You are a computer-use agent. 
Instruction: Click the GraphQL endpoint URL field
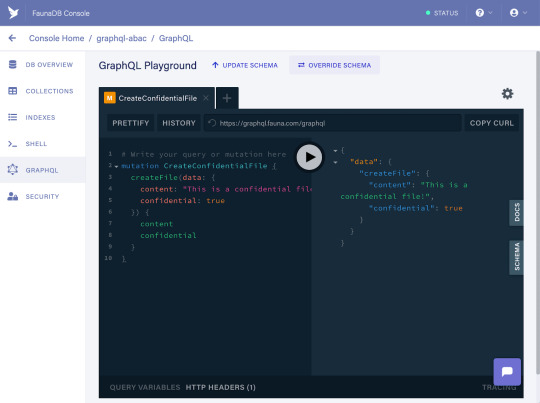(333, 123)
